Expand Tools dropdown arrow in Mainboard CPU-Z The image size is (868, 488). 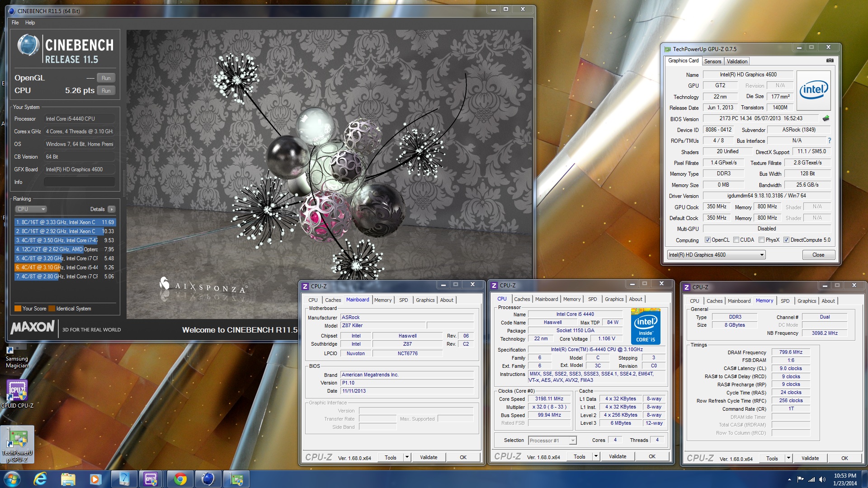407,457
